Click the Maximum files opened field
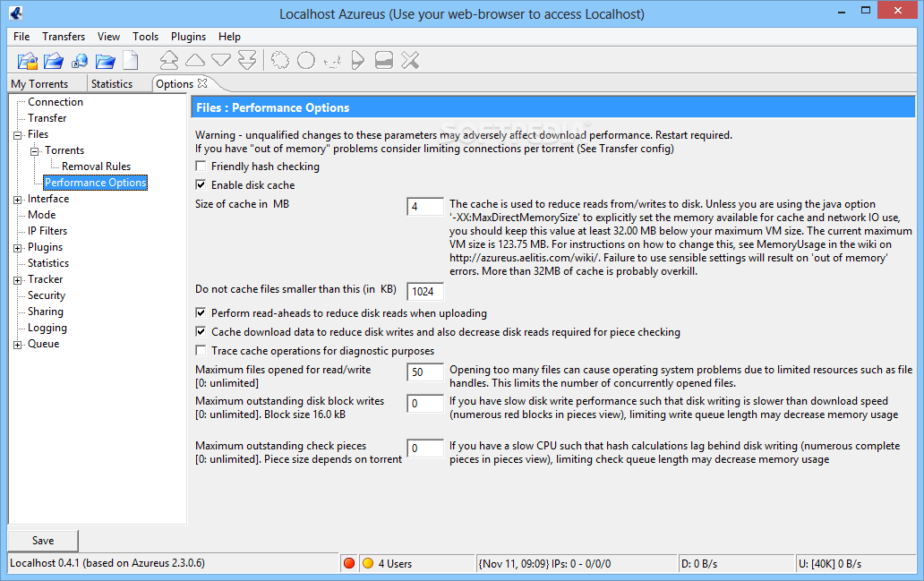This screenshot has width=924, height=581. point(425,372)
